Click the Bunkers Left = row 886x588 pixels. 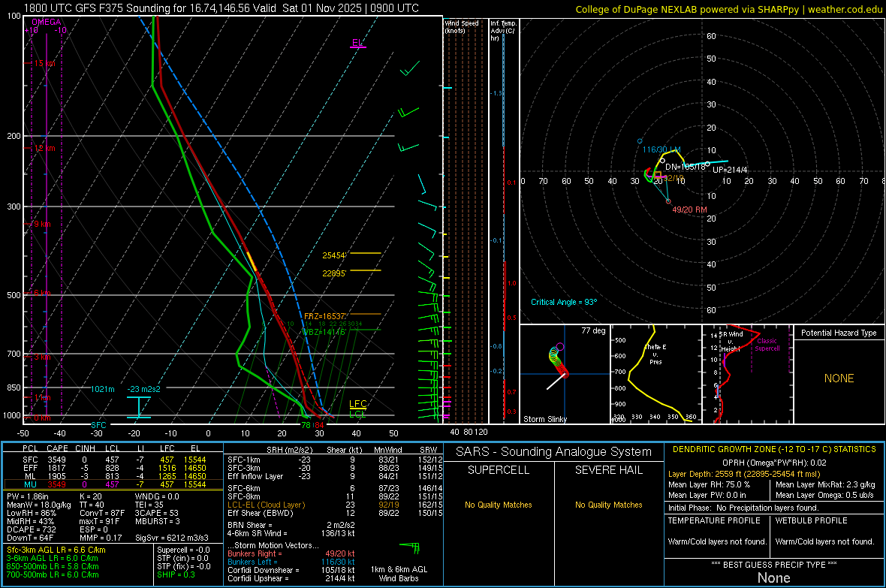[291, 562]
